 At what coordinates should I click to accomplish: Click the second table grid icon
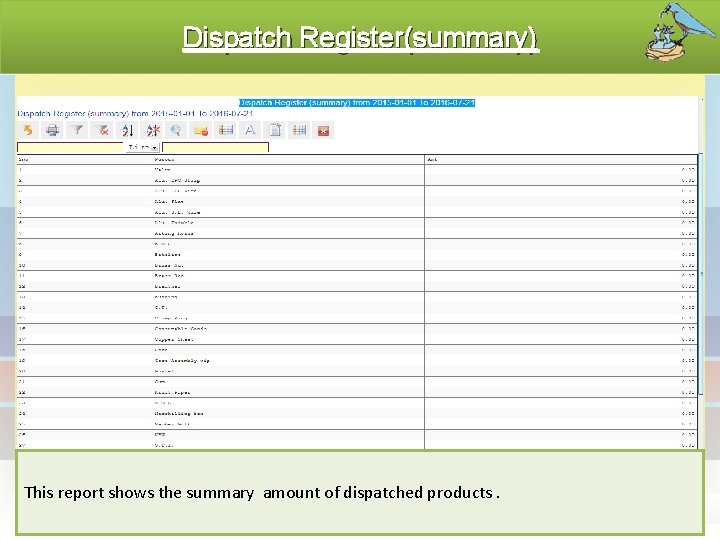299,130
